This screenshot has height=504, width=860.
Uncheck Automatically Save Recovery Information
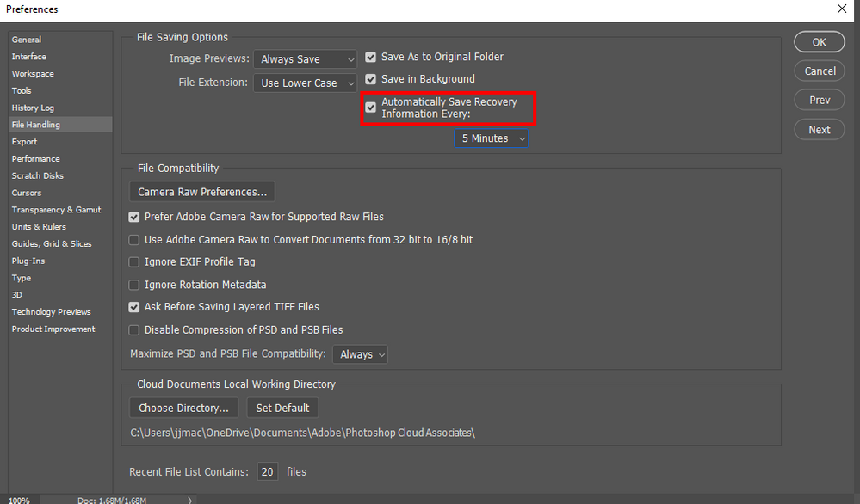(x=371, y=108)
